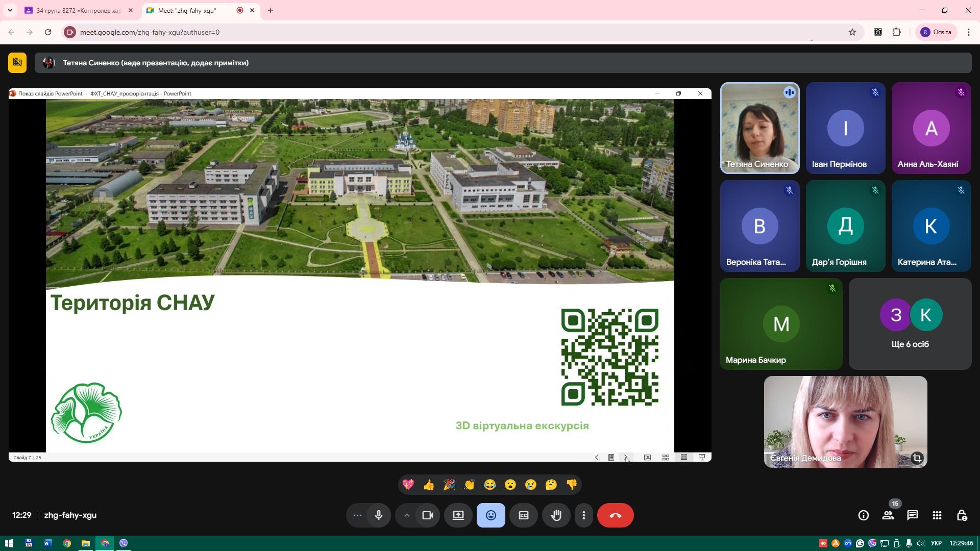Leave the call with red button
The image size is (980, 551).
click(x=615, y=515)
